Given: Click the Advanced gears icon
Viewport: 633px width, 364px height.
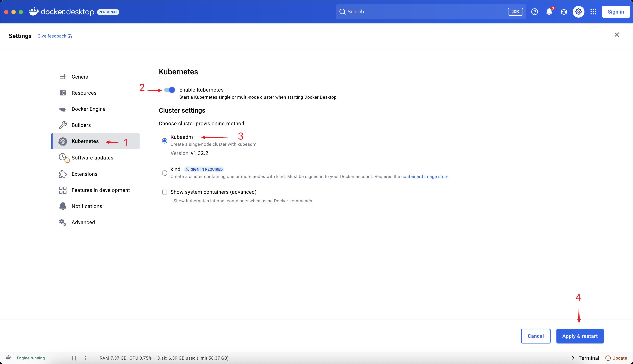Looking at the screenshot, I should tap(63, 222).
